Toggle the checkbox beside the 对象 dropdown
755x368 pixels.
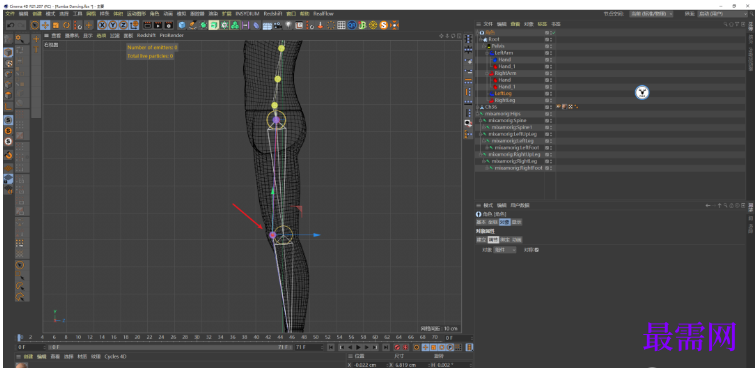click(x=536, y=250)
